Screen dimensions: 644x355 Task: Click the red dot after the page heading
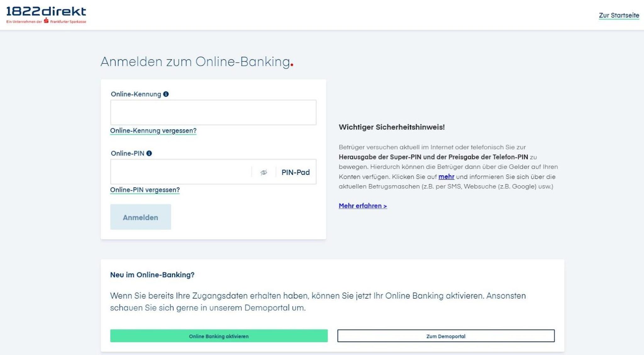click(292, 65)
